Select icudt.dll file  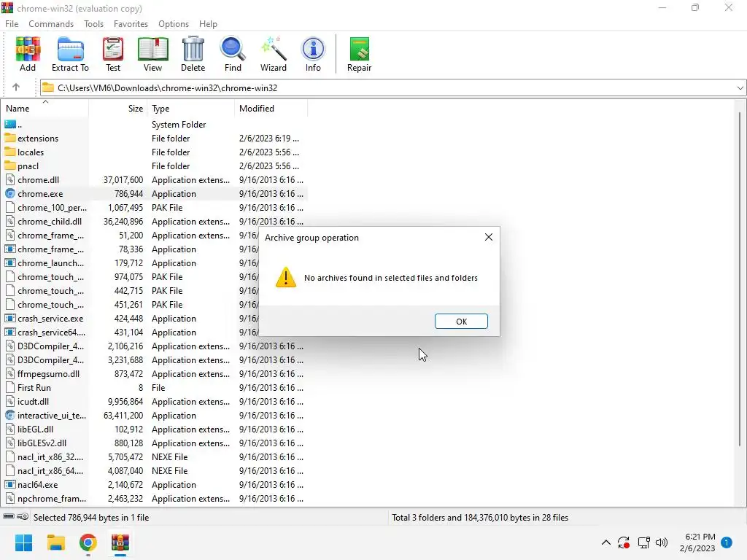click(155, 402)
